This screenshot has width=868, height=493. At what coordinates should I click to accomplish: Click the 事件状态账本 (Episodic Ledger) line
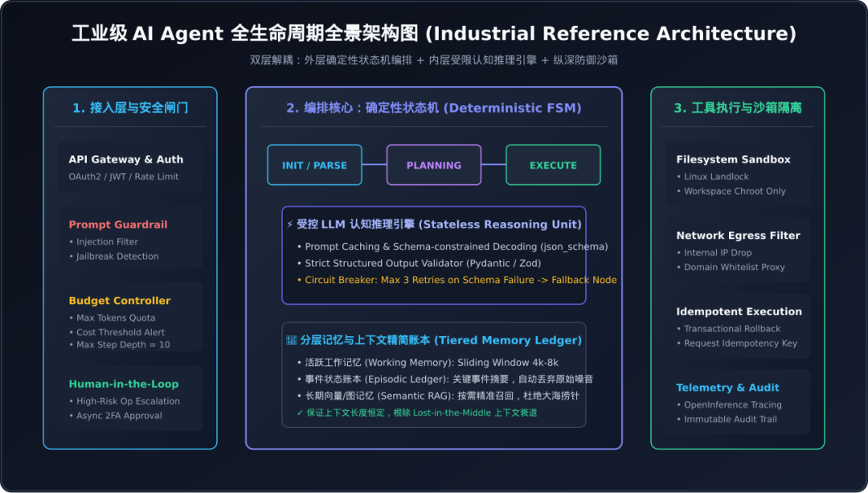[x=445, y=379]
